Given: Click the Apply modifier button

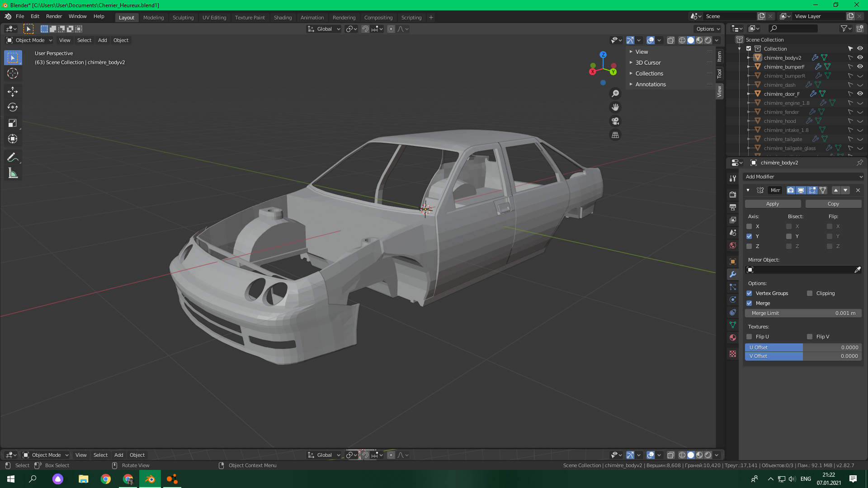Looking at the screenshot, I should pyautogui.click(x=772, y=204).
